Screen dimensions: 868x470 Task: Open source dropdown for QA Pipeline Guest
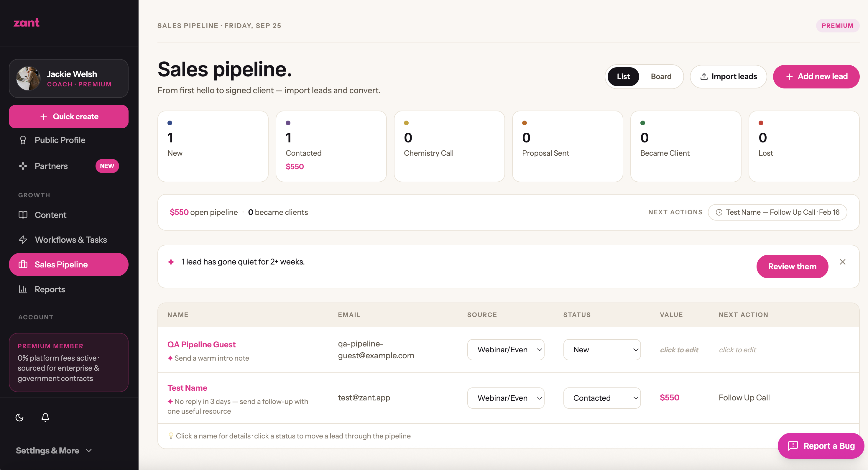(x=506, y=350)
